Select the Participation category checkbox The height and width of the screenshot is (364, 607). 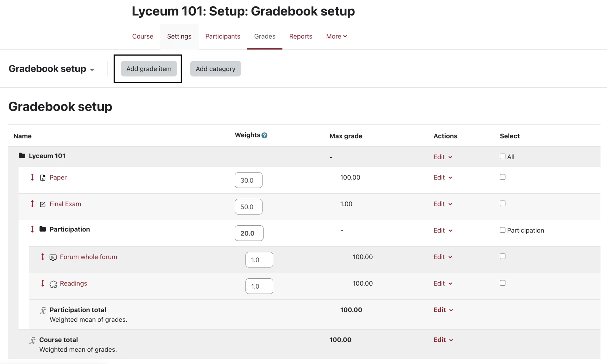pyautogui.click(x=502, y=230)
